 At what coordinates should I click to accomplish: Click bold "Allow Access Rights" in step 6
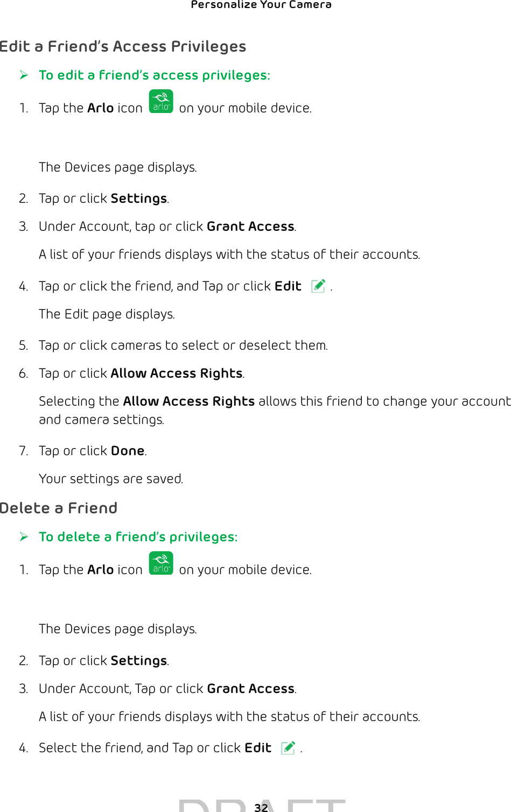coord(177,373)
